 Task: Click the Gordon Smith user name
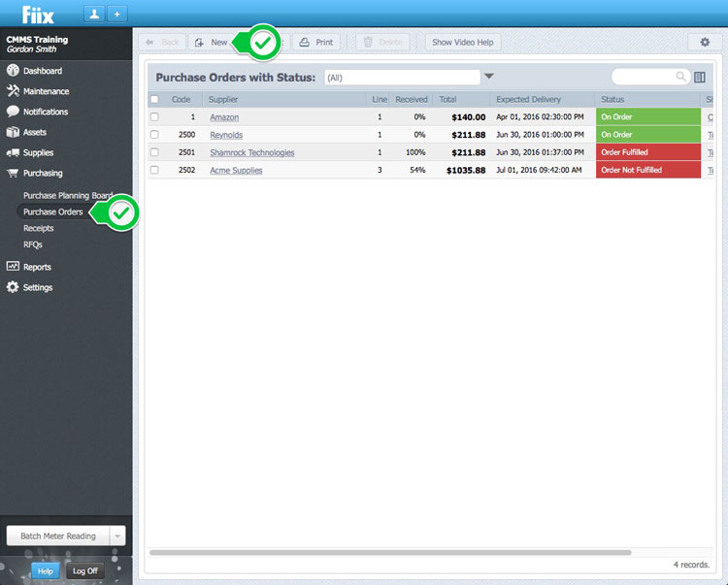31,49
